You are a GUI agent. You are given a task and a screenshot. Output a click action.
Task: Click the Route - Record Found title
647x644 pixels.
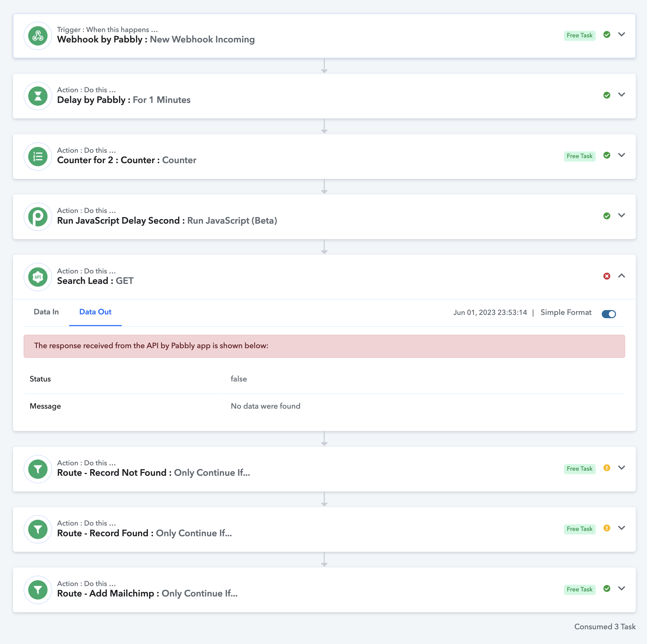[144, 533]
